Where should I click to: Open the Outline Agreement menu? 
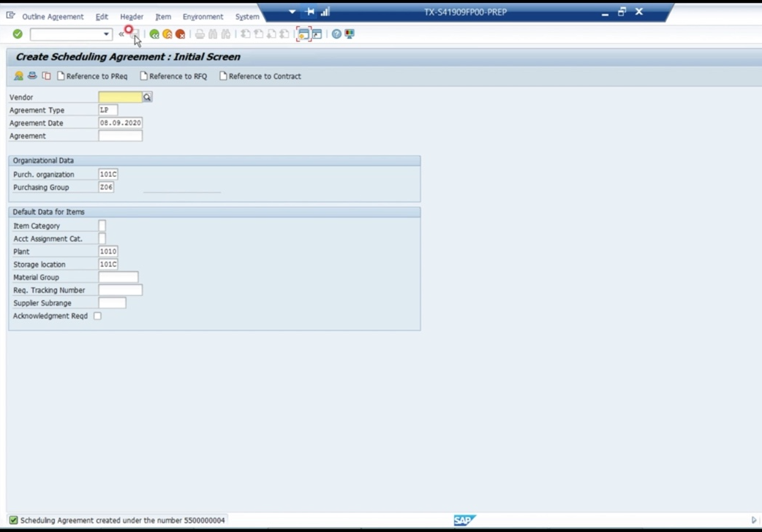tap(53, 17)
